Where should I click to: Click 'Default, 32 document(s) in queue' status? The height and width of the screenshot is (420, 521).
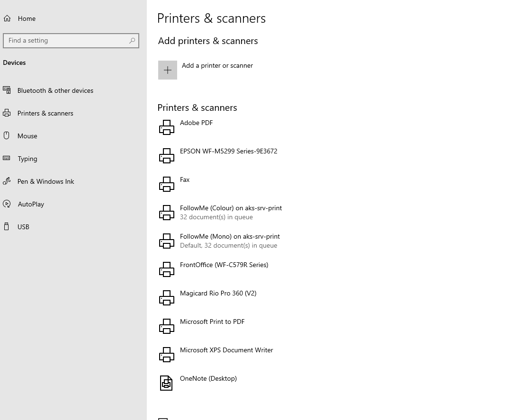(229, 246)
